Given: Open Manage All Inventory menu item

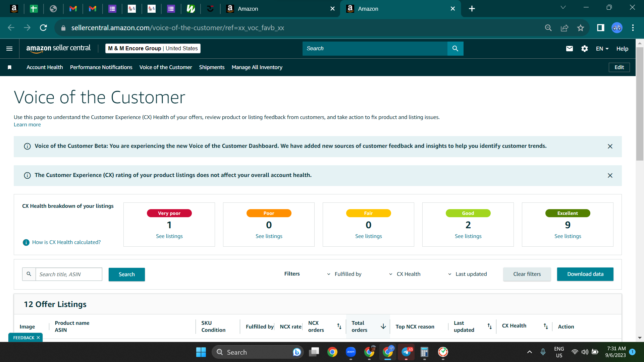Looking at the screenshot, I should [257, 67].
